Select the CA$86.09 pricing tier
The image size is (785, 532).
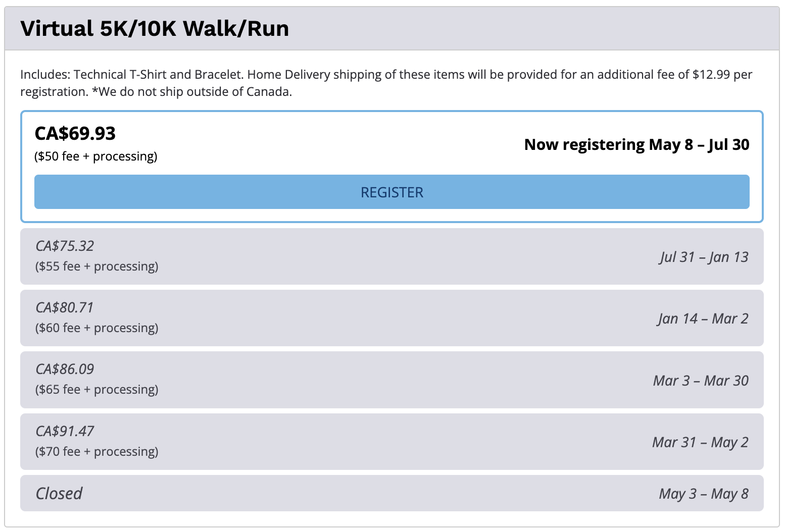391,380
